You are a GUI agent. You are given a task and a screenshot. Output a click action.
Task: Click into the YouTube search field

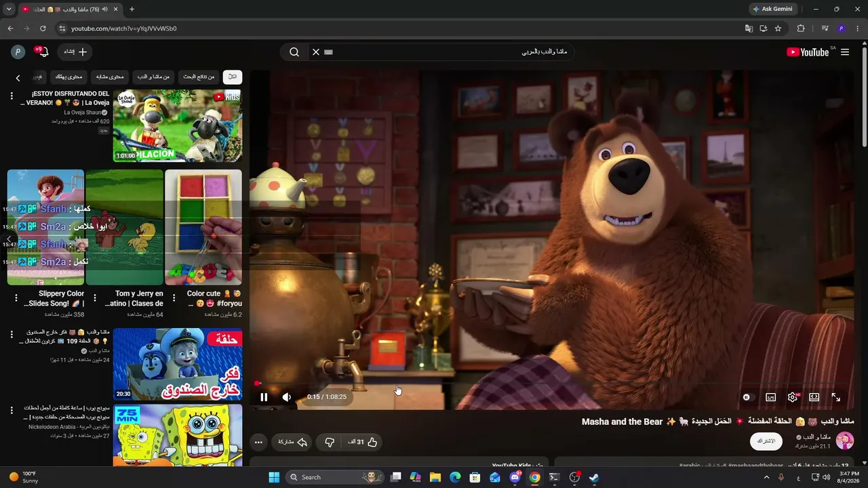click(448, 52)
